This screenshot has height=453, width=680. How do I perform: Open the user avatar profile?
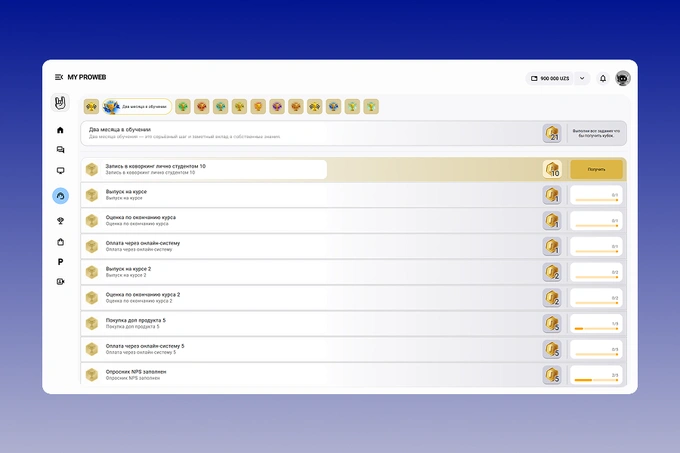[623, 78]
